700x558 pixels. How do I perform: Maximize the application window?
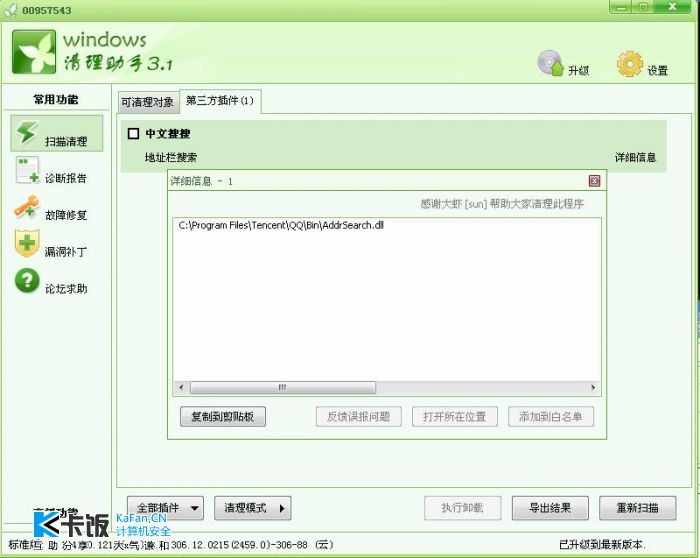pyautogui.click(x=644, y=7)
